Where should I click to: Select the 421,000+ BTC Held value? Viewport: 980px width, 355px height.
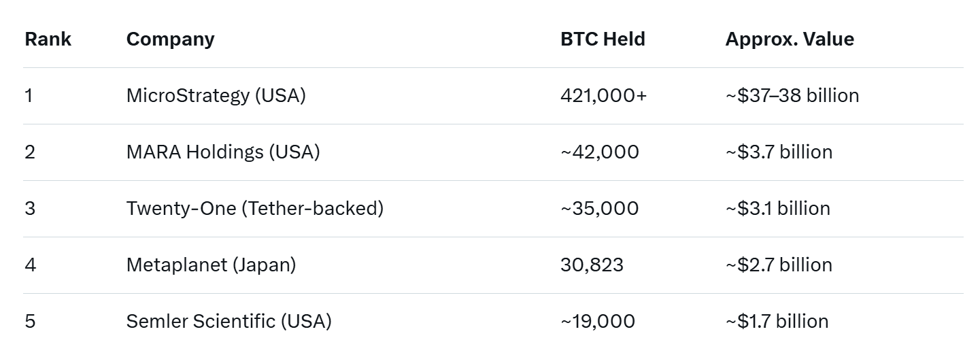(603, 96)
